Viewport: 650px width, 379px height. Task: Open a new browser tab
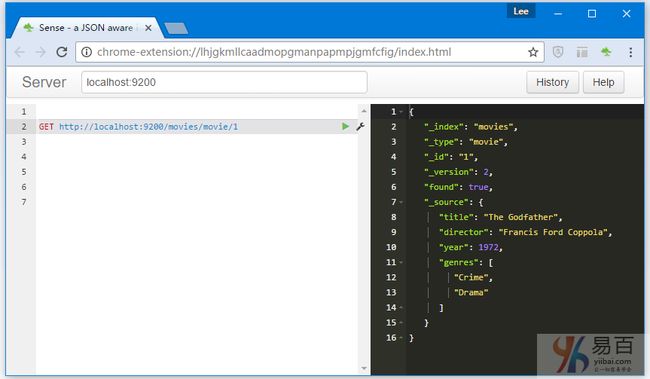176,28
